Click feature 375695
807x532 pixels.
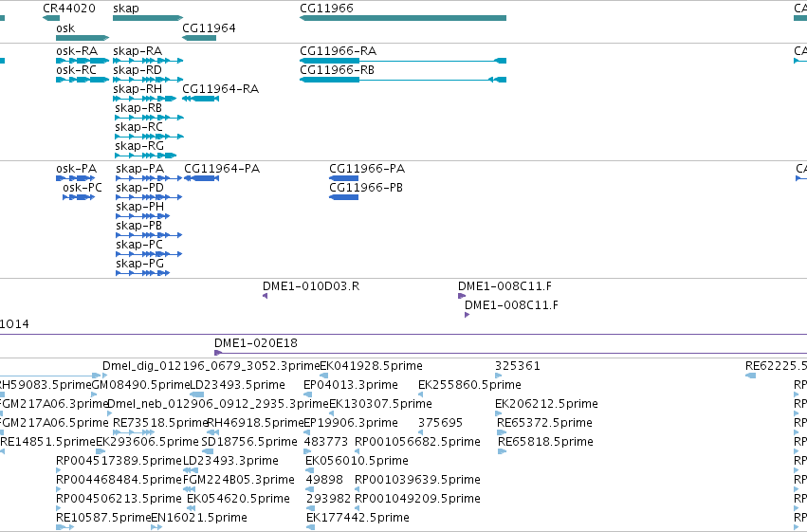tap(441, 423)
